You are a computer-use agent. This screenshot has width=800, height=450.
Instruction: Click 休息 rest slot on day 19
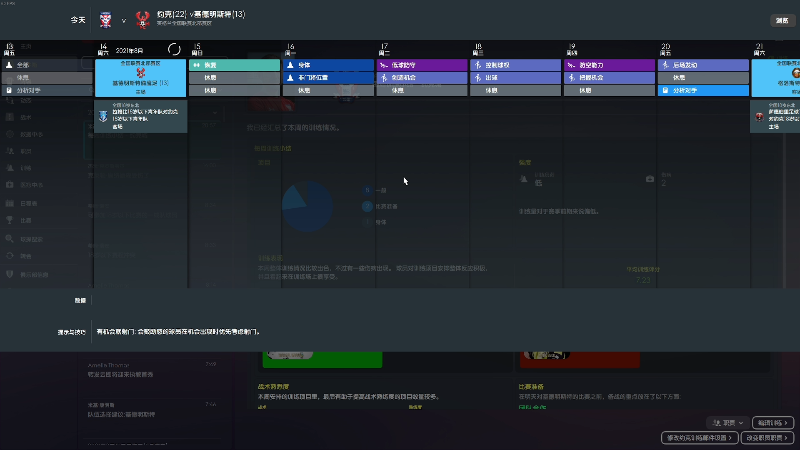coord(609,90)
